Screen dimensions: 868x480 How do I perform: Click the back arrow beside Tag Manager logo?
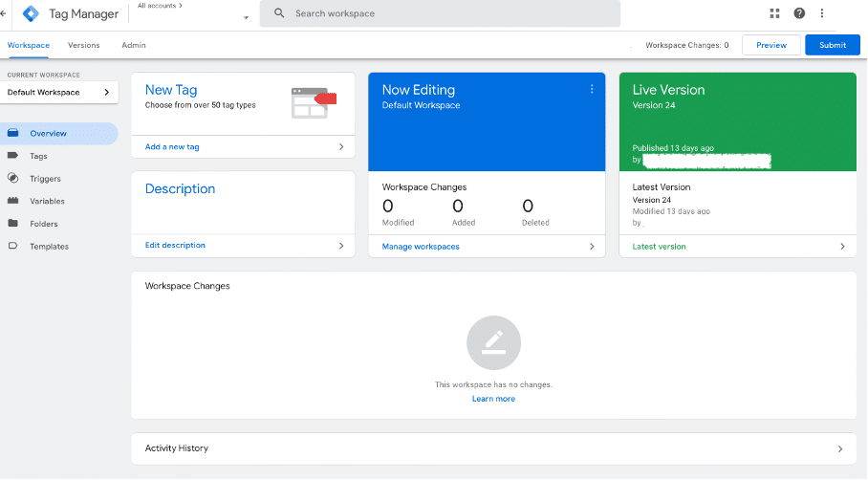[3, 13]
